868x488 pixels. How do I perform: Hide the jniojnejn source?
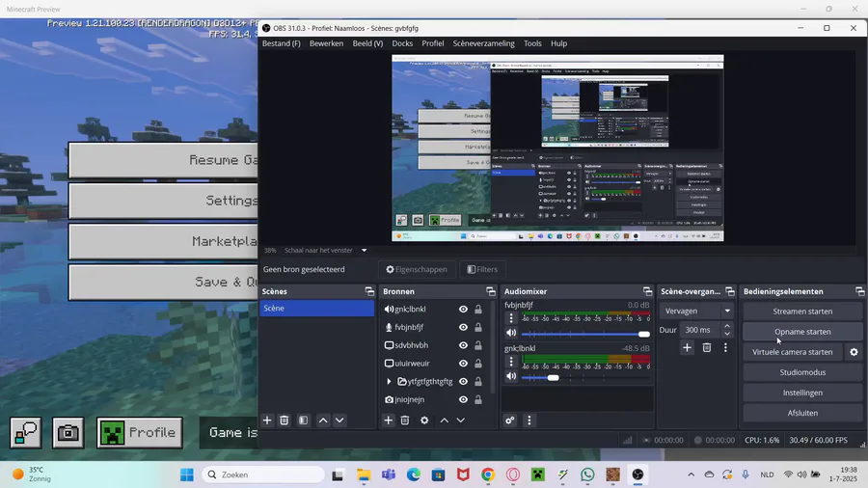(x=463, y=399)
